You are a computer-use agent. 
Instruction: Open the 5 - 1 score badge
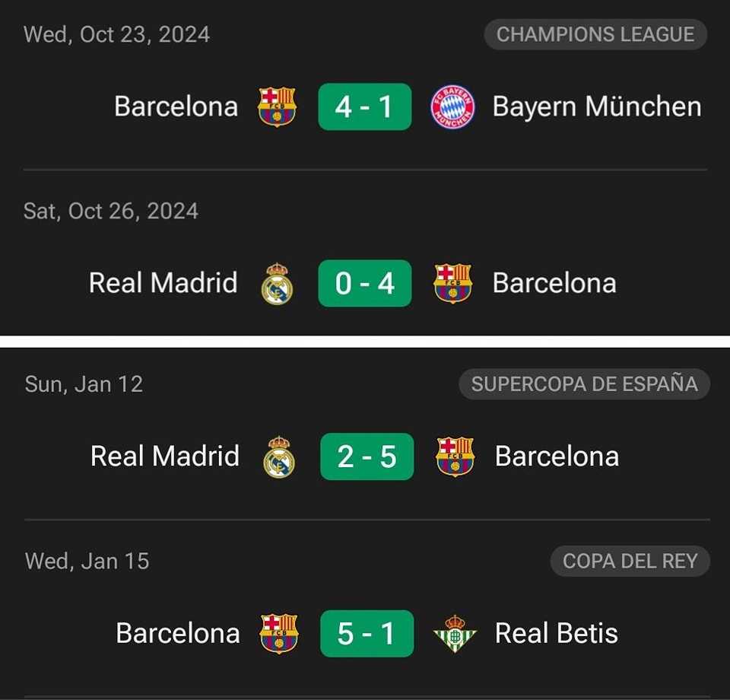tap(367, 633)
